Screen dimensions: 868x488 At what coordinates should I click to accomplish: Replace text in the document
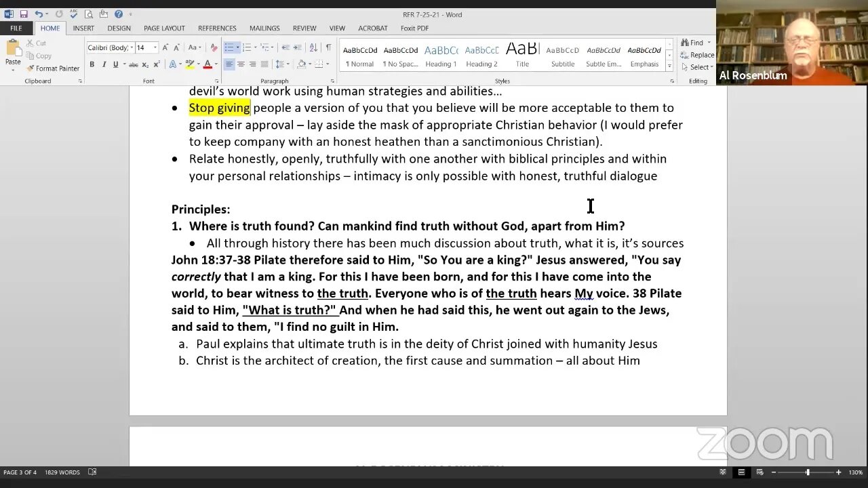tap(697, 55)
